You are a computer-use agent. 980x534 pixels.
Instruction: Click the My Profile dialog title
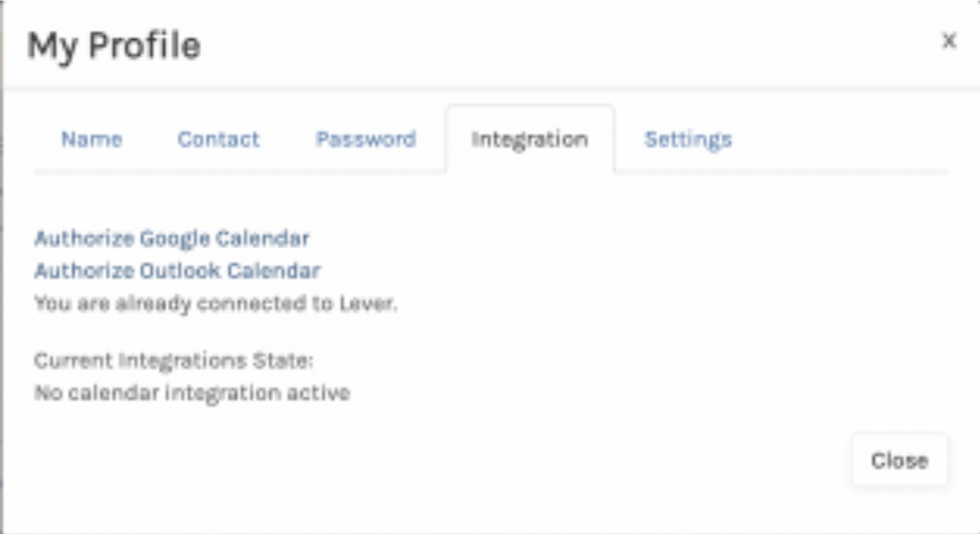(113, 45)
